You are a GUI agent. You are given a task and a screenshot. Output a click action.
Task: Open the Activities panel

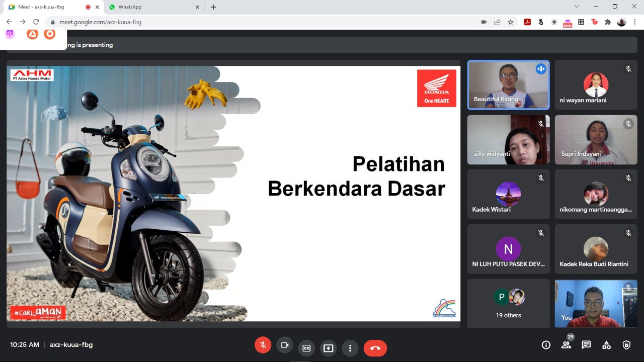(606, 345)
